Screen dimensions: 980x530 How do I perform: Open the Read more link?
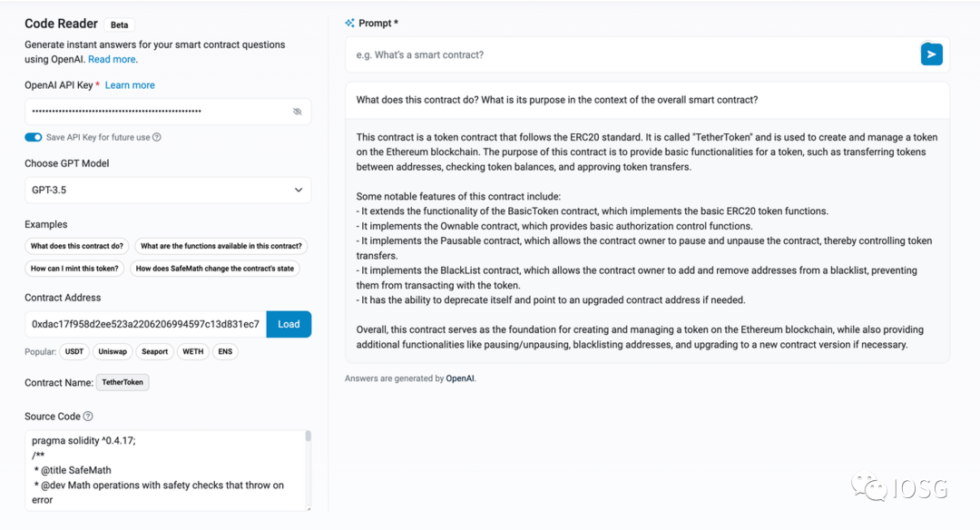click(x=112, y=59)
